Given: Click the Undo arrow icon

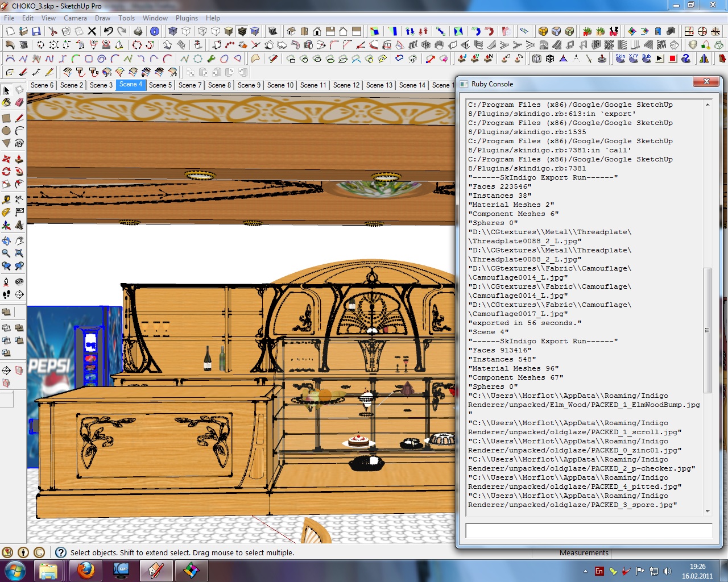Looking at the screenshot, I should [x=108, y=31].
